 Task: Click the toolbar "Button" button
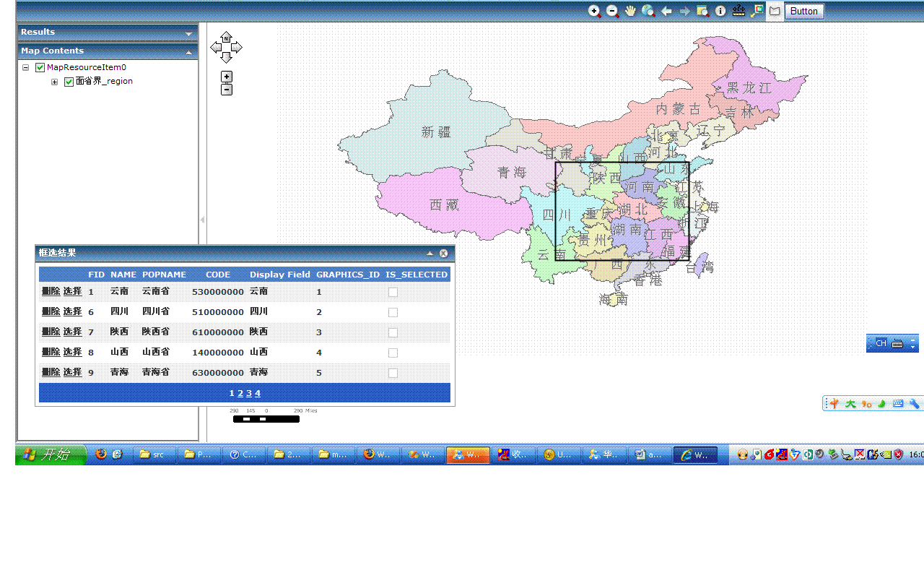803,11
